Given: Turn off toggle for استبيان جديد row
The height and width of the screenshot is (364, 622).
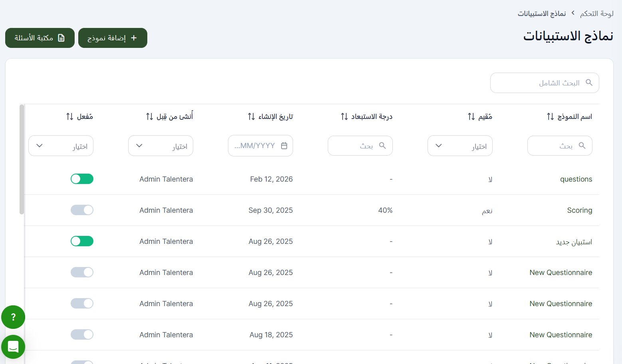Looking at the screenshot, I should click(82, 241).
